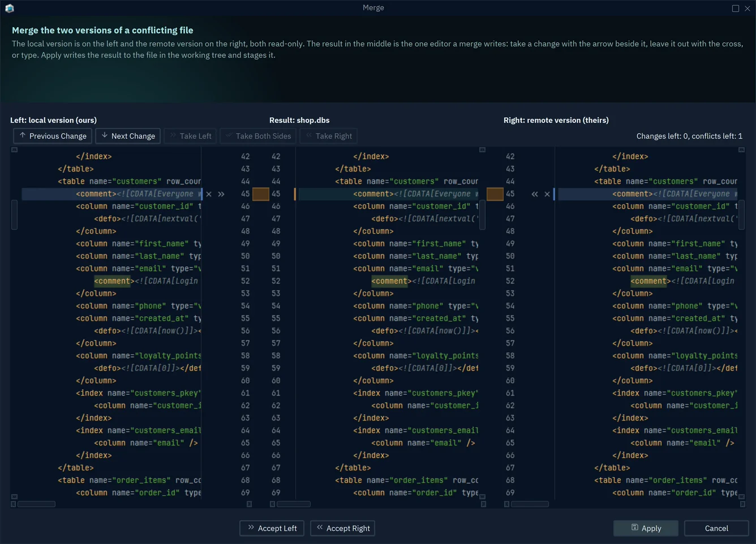
Task: Click the app icon in the title bar
Action: (10, 8)
